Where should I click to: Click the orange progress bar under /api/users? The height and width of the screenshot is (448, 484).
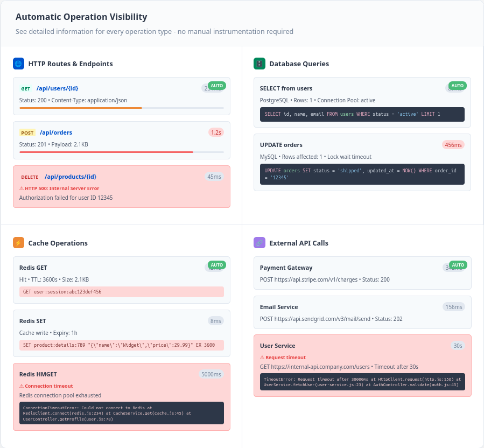tap(81, 108)
